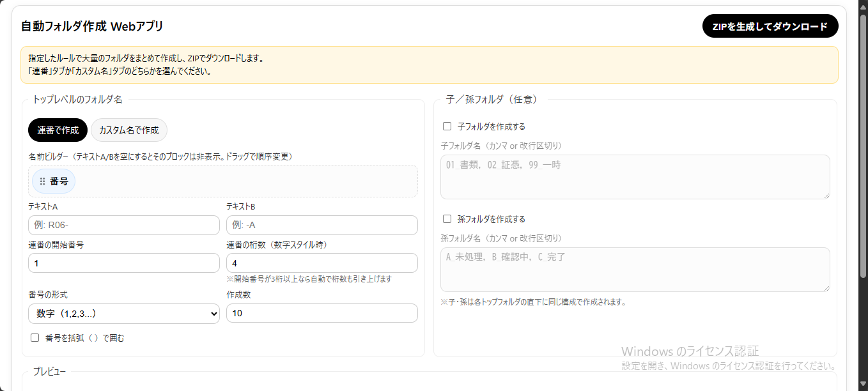This screenshot has width=868, height=391.
Task: Click resize grip of 孫フォルダ名 textarea
Action: [x=826, y=287]
